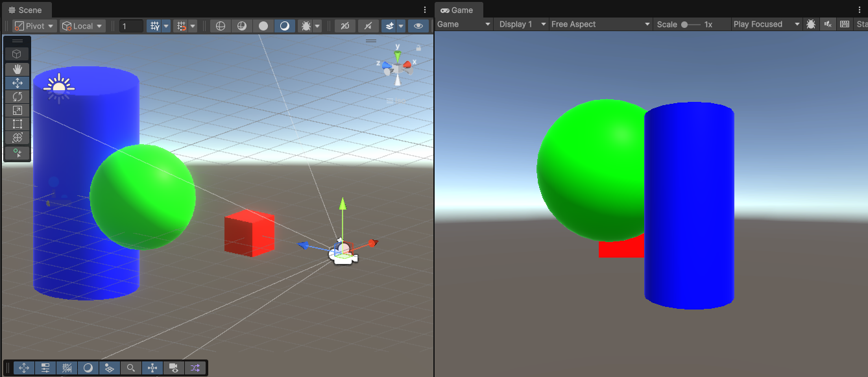Click the green Y axis move handle
This screenshot has width=868, height=377.
343,204
